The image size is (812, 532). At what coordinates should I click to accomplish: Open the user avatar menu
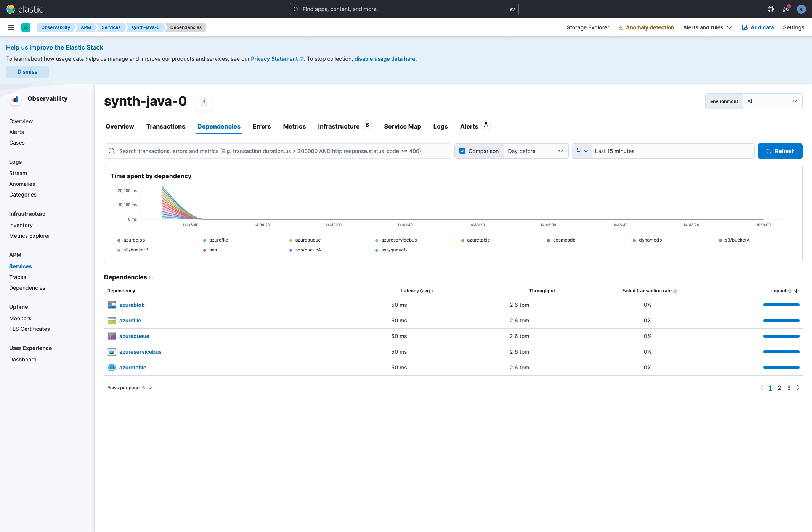(801, 9)
